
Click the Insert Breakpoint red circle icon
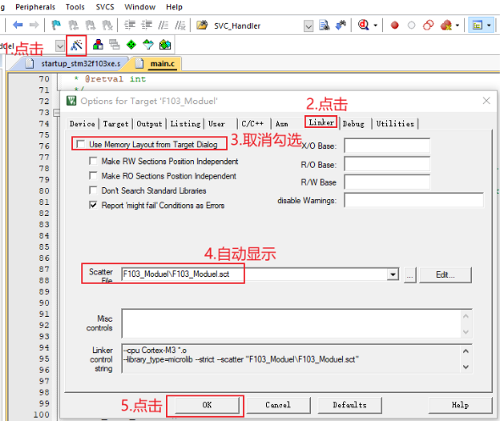(x=395, y=25)
